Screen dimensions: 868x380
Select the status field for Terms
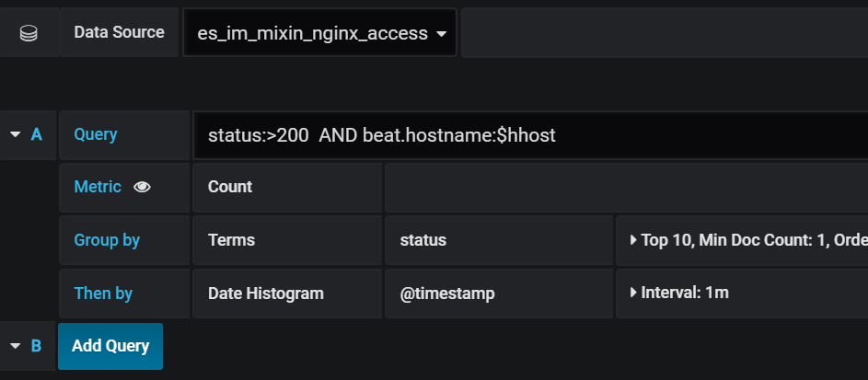pyautogui.click(x=499, y=240)
